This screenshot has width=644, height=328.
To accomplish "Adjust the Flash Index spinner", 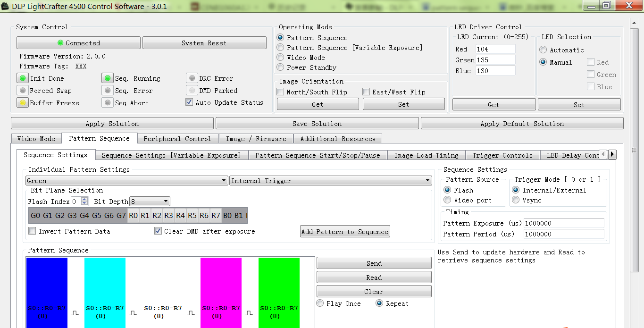I will (x=84, y=202).
